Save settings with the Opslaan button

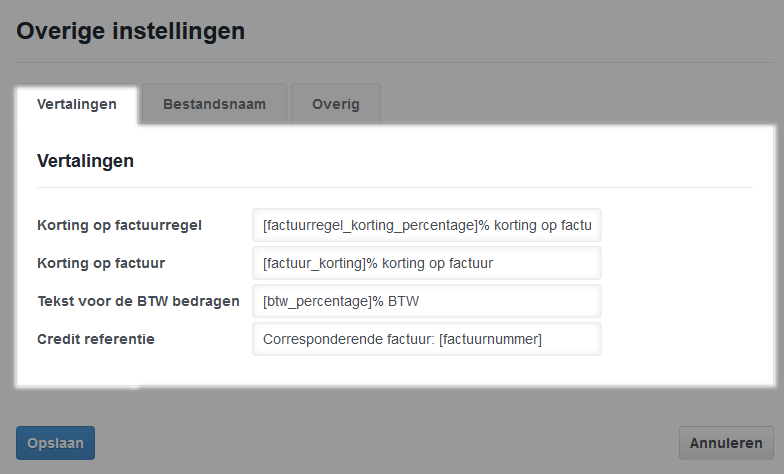55,443
